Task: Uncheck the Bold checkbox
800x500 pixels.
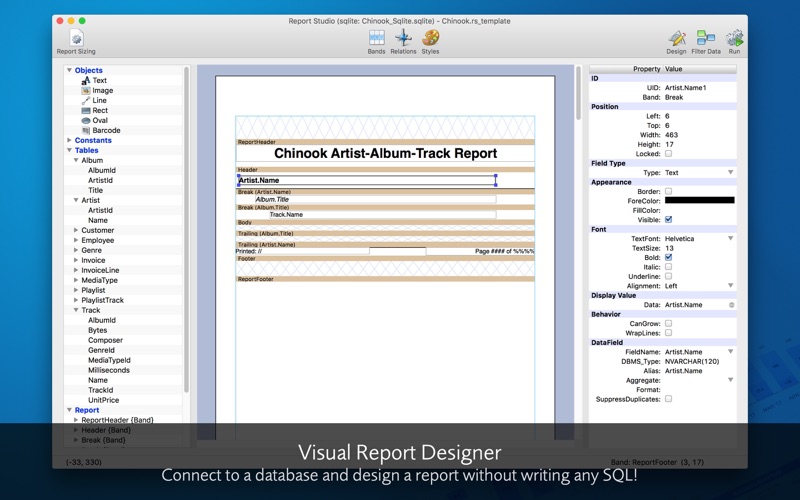Action: click(668, 257)
